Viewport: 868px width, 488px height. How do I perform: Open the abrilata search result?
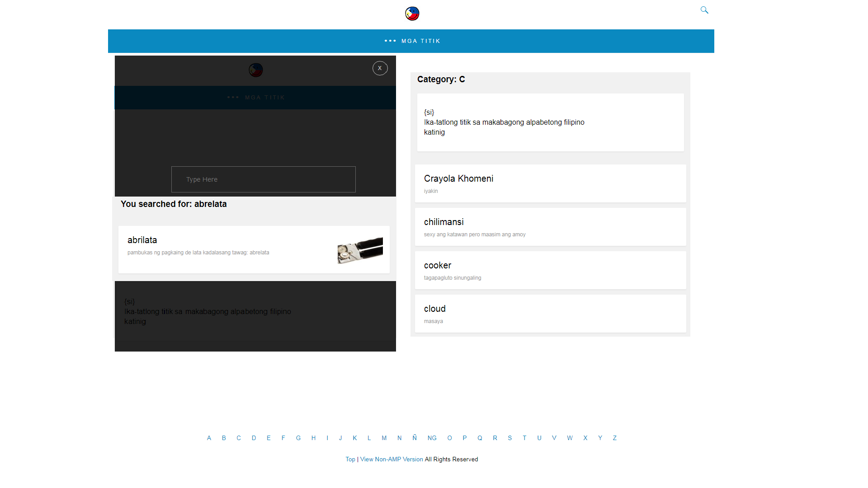point(142,240)
